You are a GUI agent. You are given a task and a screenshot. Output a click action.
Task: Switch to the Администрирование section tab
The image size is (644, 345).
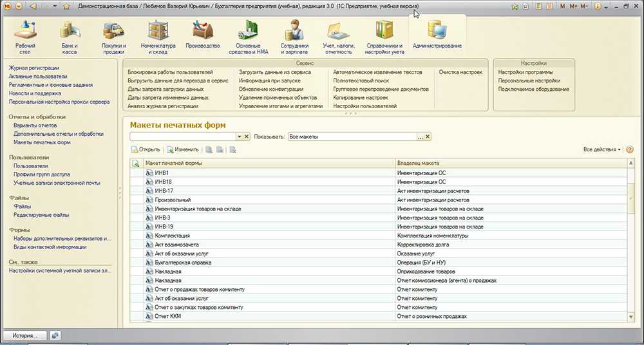click(x=437, y=35)
